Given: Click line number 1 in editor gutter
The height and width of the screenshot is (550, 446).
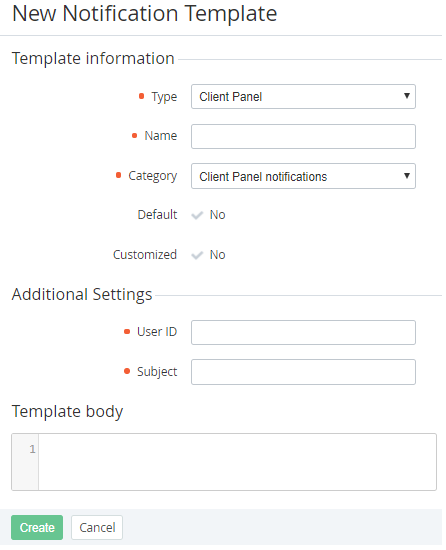Looking at the screenshot, I should 32,449.
